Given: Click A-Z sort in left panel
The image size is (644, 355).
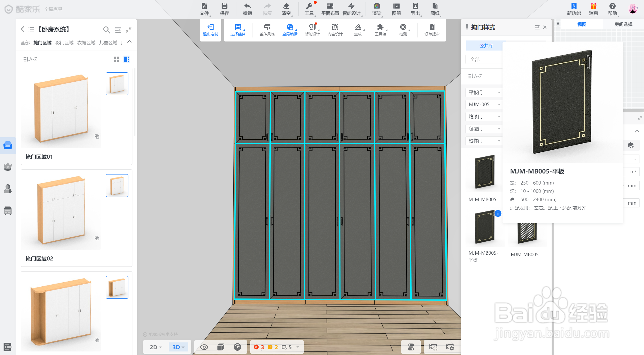Looking at the screenshot, I should [x=30, y=59].
